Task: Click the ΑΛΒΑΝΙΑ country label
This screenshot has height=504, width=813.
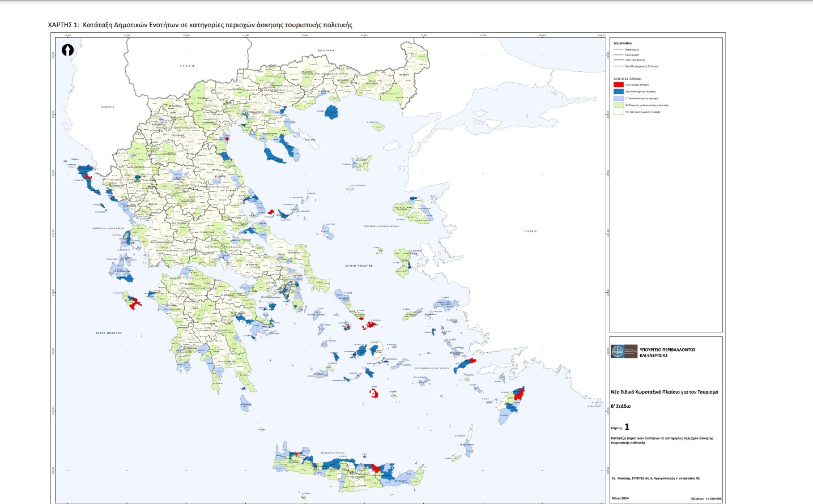Action: 108,106
